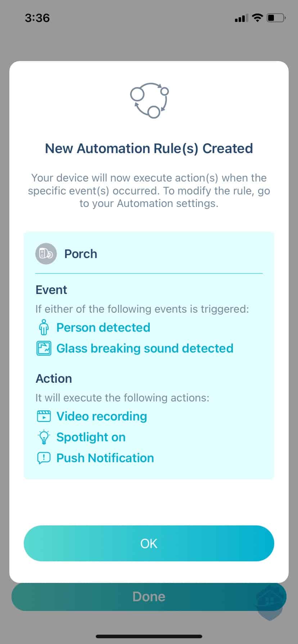Click the battery icon in status bar

coord(276,18)
